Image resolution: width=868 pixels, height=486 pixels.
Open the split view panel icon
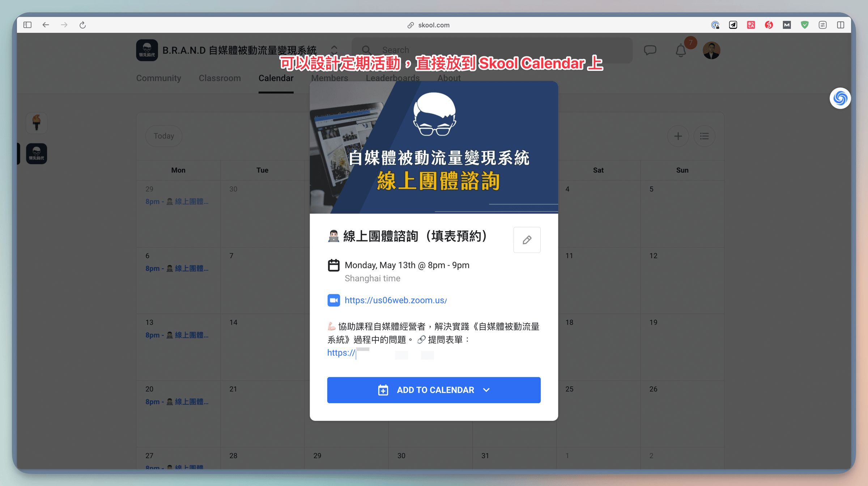841,25
